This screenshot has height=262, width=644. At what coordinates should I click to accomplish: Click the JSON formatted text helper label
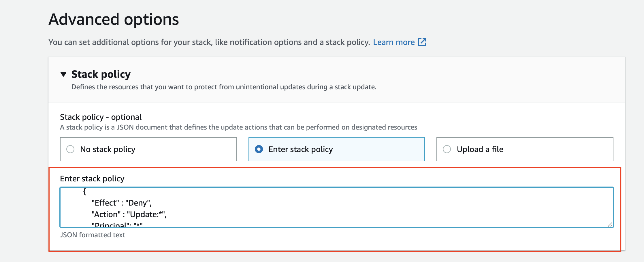93,235
